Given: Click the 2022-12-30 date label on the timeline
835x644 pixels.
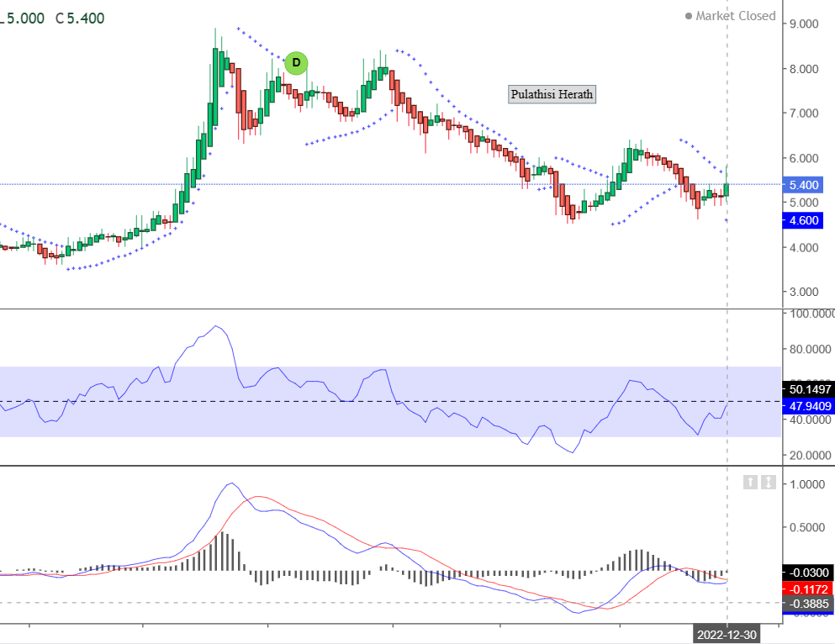Looking at the screenshot, I should pyautogui.click(x=727, y=633).
